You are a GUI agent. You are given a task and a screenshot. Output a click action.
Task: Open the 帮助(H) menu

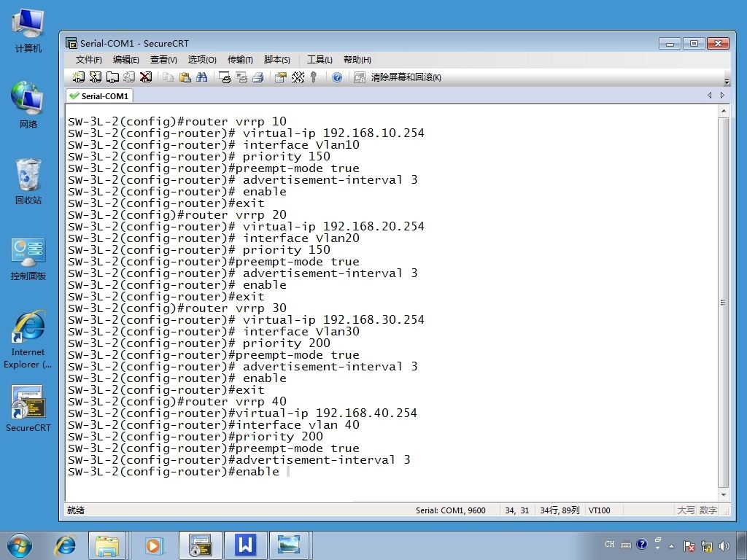(x=357, y=60)
